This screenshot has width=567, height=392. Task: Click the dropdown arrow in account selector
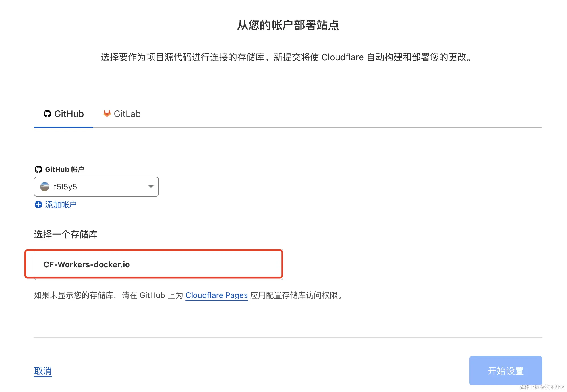click(151, 187)
